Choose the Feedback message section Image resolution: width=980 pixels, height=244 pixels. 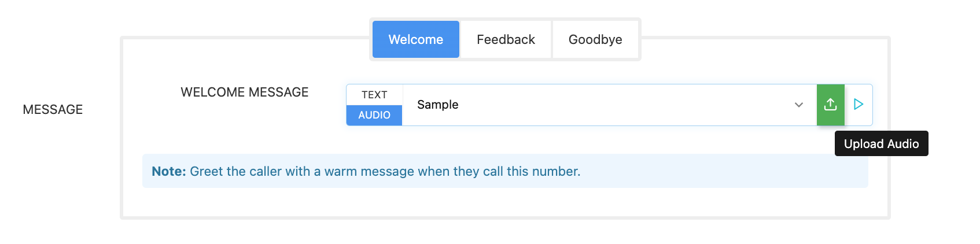coord(506,39)
